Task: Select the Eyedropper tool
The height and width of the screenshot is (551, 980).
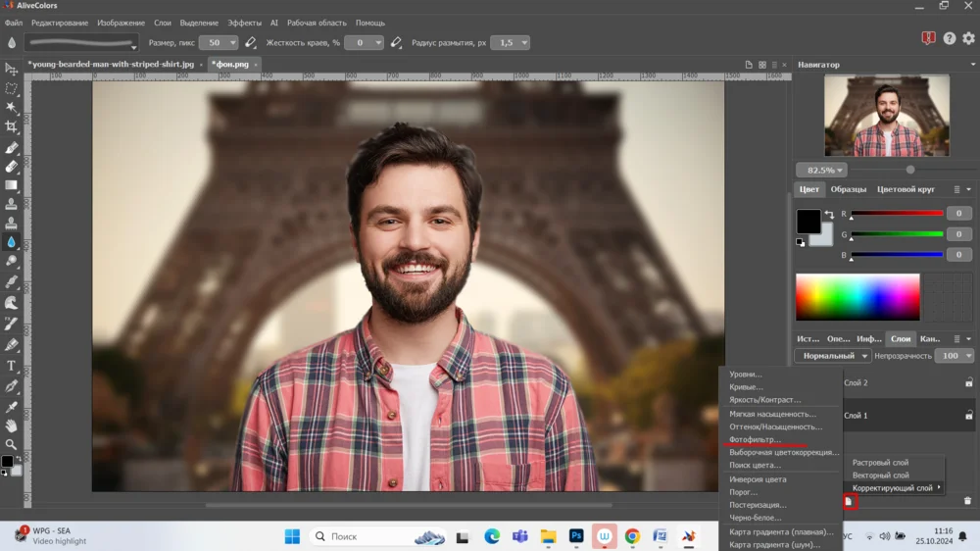Action: pyautogui.click(x=11, y=407)
